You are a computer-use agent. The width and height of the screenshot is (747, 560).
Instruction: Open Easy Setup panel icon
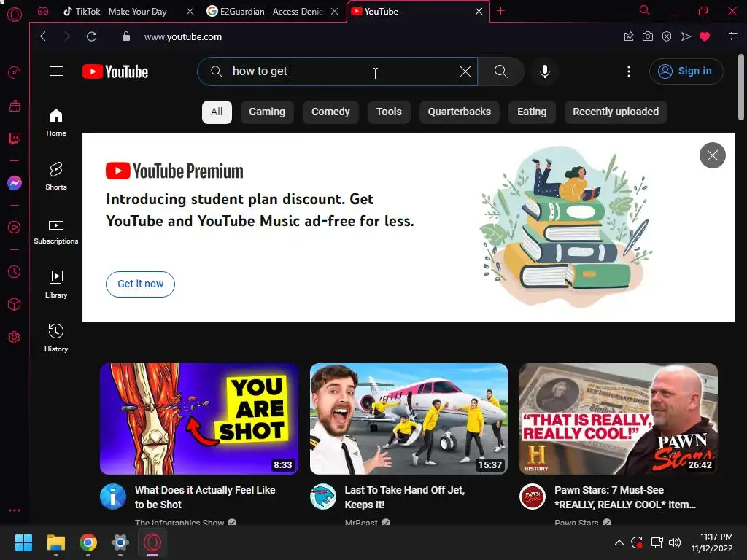point(733,36)
